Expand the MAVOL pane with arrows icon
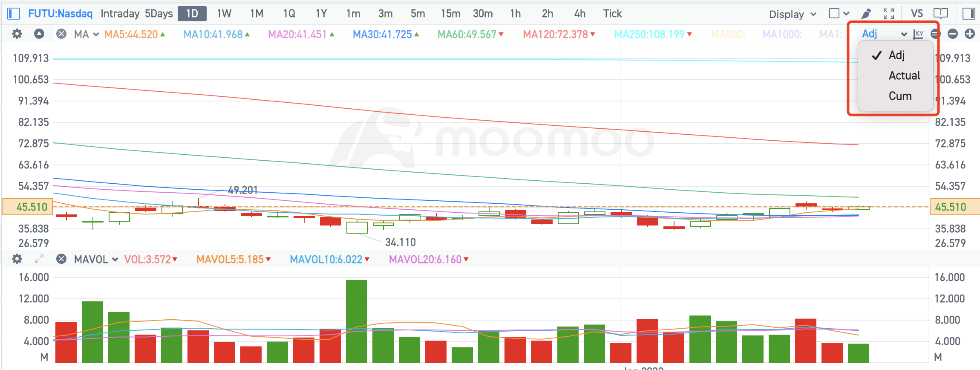 point(39,259)
